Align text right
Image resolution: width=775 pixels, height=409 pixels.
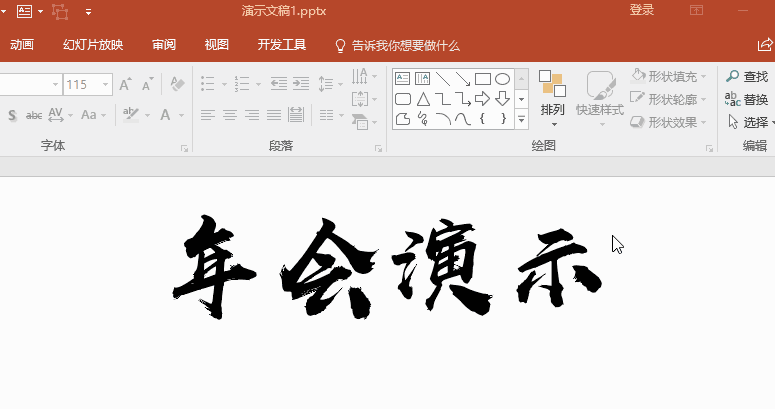point(252,116)
